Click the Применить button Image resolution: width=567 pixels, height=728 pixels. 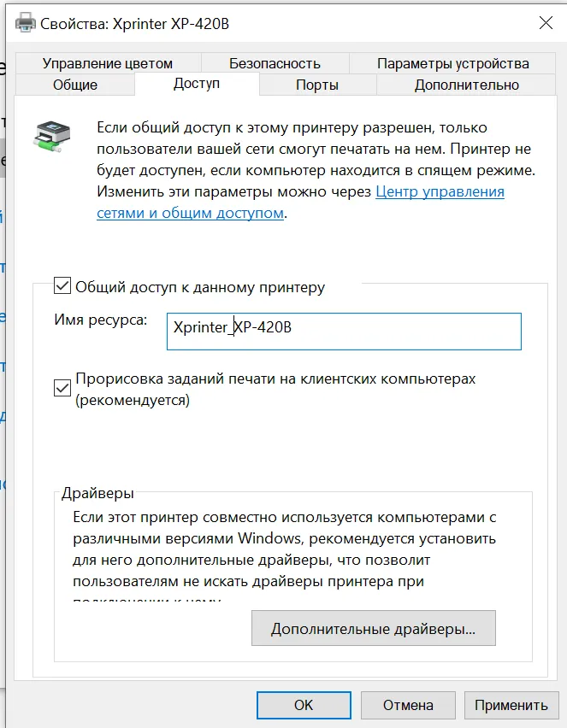point(511,705)
